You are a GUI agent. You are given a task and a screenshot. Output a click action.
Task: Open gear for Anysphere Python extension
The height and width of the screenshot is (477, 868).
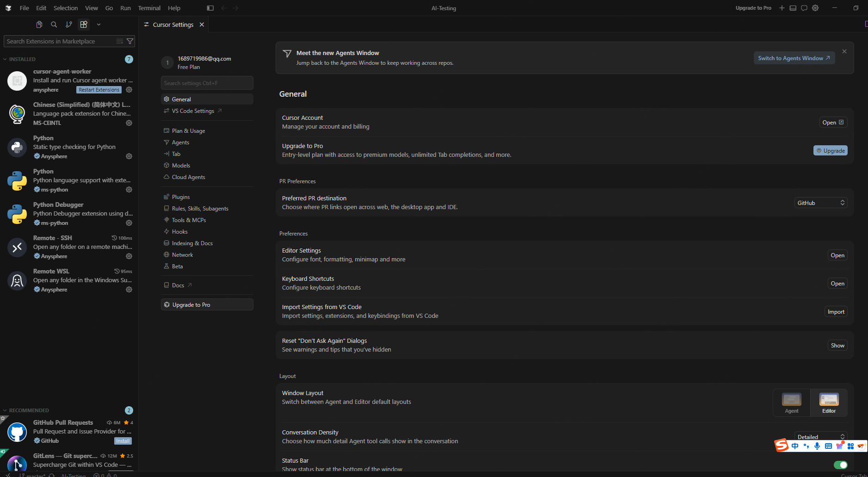coord(129,156)
